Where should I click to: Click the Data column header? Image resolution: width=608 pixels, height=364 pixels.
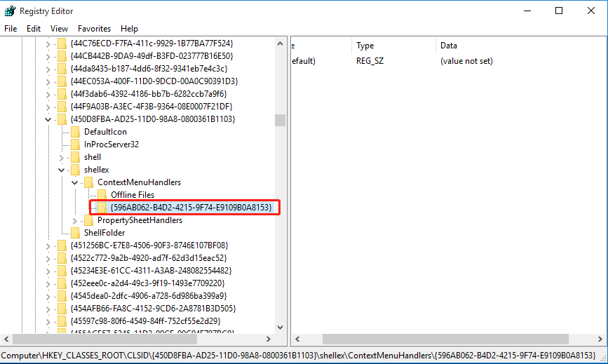click(x=449, y=46)
